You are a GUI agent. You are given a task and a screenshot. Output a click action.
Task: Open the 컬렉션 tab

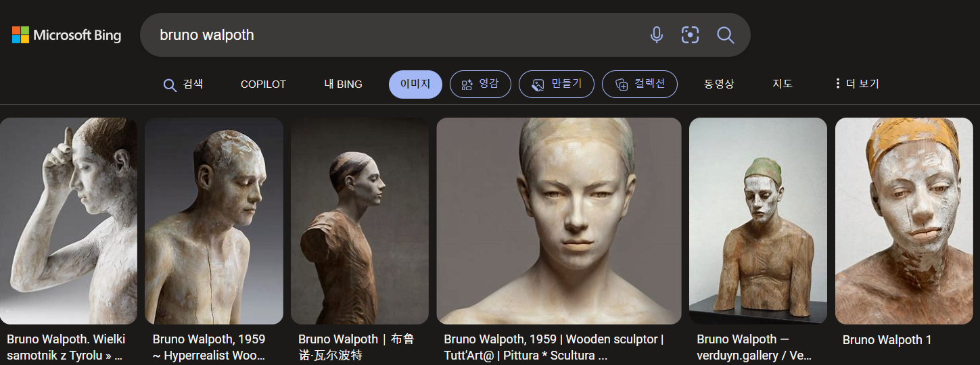tap(640, 84)
